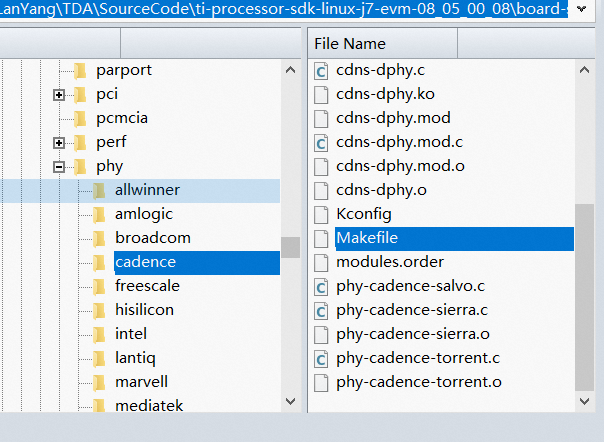
Task: Click the file icon for modules.order
Action: click(x=321, y=263)
